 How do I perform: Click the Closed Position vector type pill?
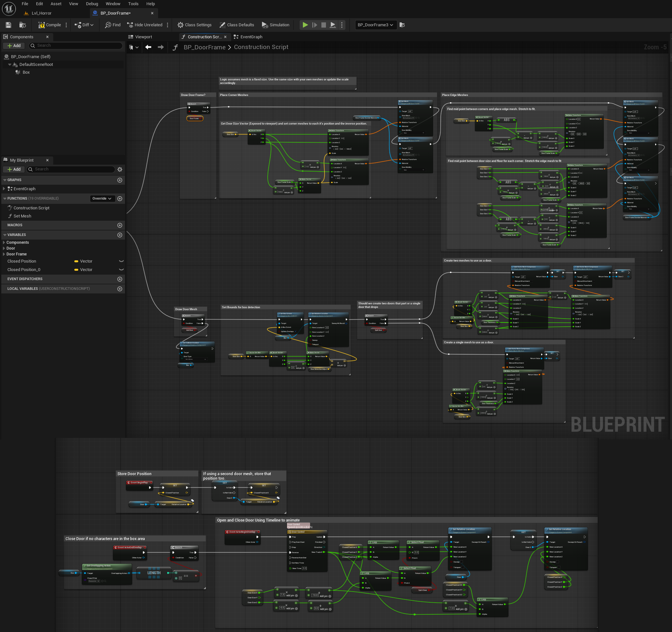(76, 261)
